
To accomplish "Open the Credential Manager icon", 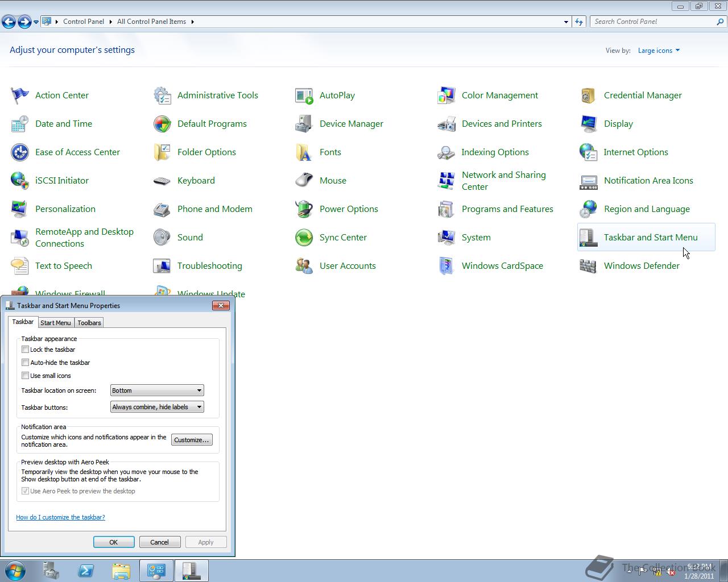I will pos(589,95).
